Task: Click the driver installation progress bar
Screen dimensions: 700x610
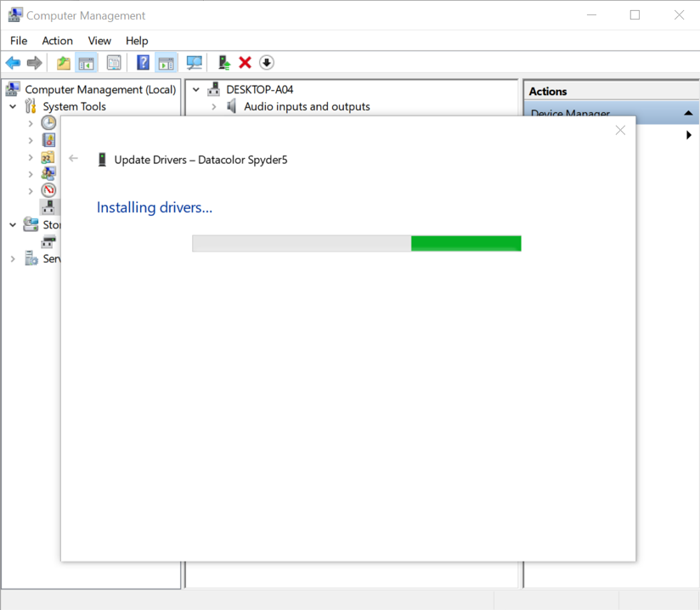Action: 357,243
